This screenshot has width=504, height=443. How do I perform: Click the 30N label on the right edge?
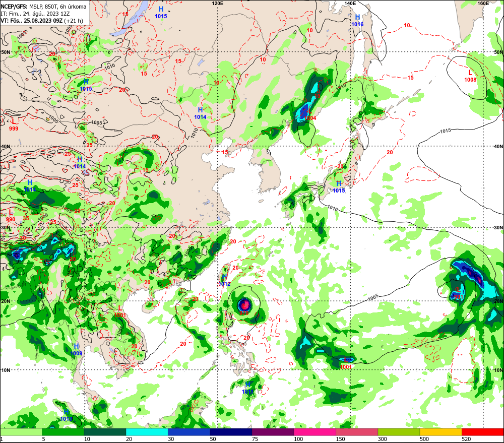[498, 228]
